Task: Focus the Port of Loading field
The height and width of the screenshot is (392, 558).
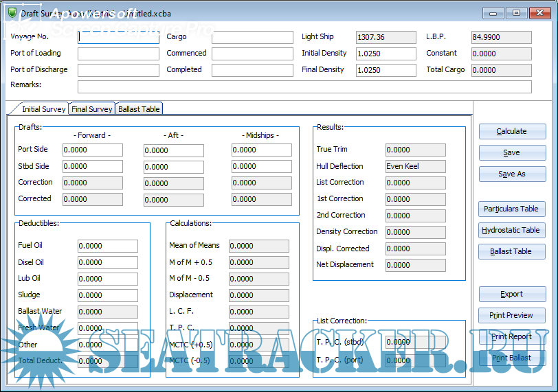Action: pos(118,54)
